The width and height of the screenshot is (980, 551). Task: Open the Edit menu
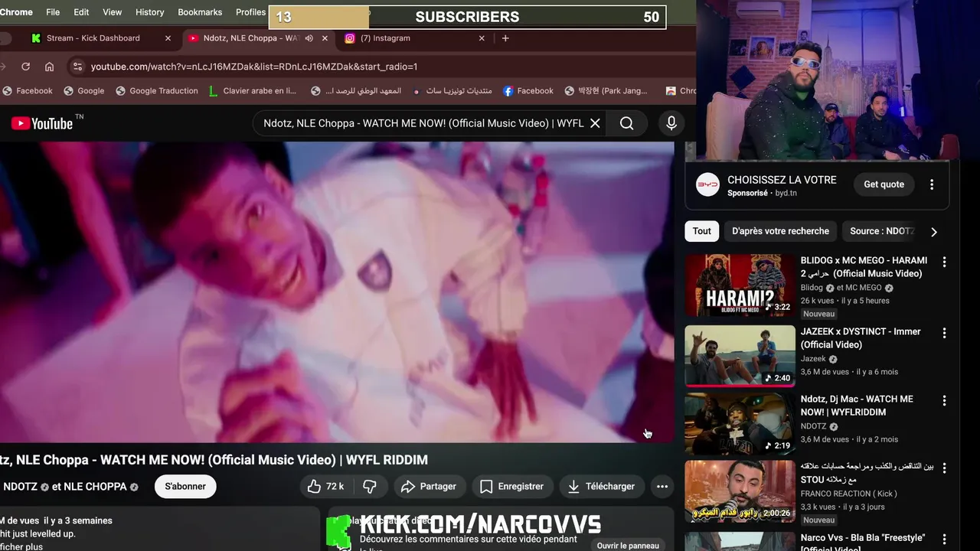[x=81, y=12]
